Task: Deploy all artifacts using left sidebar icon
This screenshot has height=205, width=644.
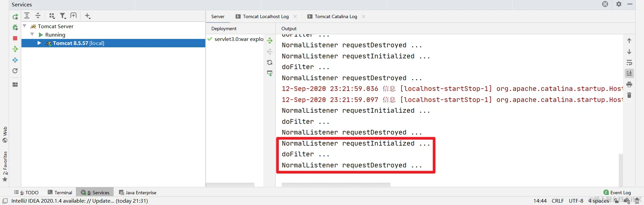Action: 15,49
